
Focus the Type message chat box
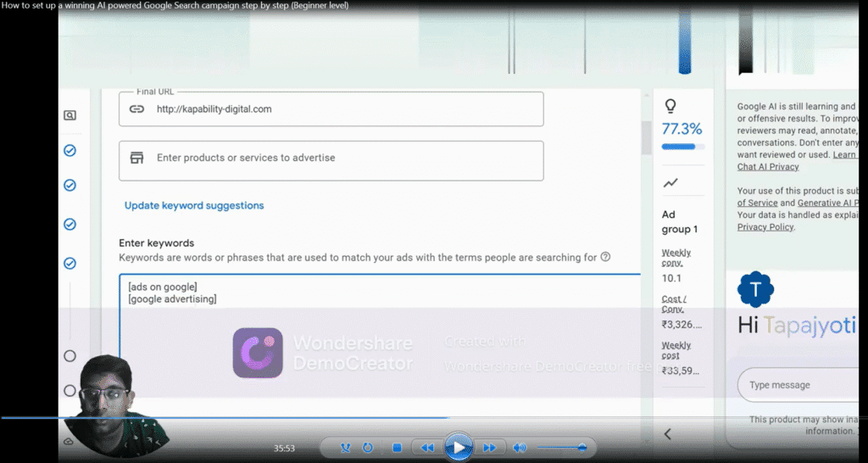(x=797, y=385)
